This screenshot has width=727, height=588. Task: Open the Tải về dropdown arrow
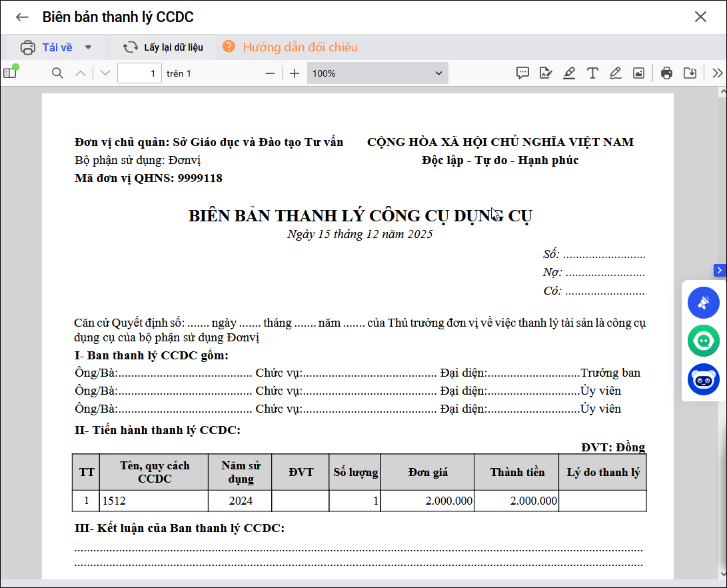tap(88, 47)
